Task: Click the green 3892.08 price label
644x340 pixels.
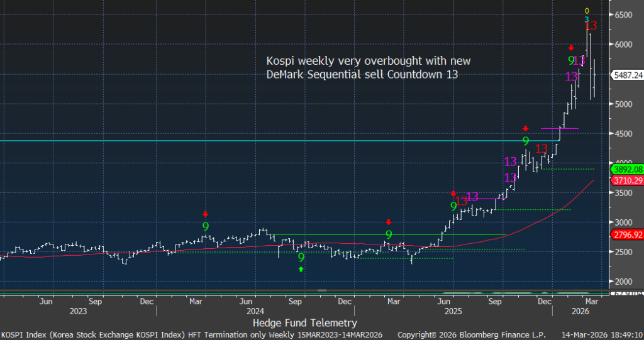Action: [627, 169]
